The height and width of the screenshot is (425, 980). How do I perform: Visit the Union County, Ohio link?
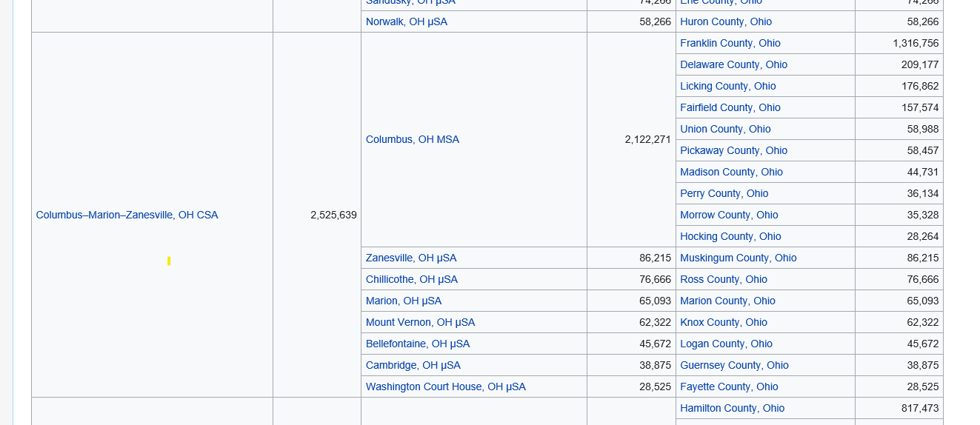tap(725, 129)
